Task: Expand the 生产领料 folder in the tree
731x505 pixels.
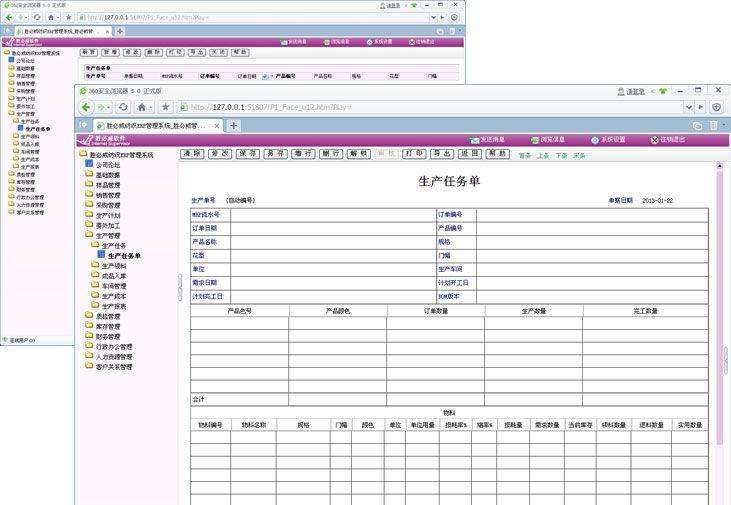Action: coord(113,265)
